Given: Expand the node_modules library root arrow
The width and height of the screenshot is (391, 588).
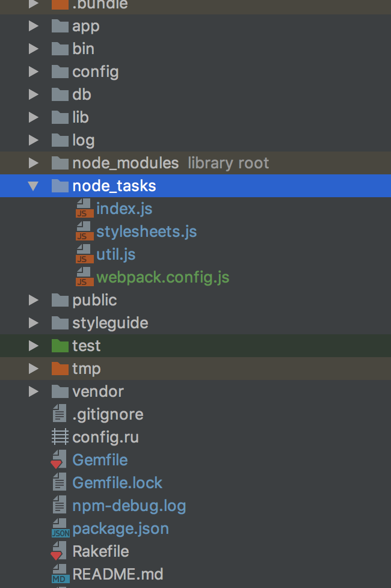Looking at the screenshot, I should (x=34, y=163).
